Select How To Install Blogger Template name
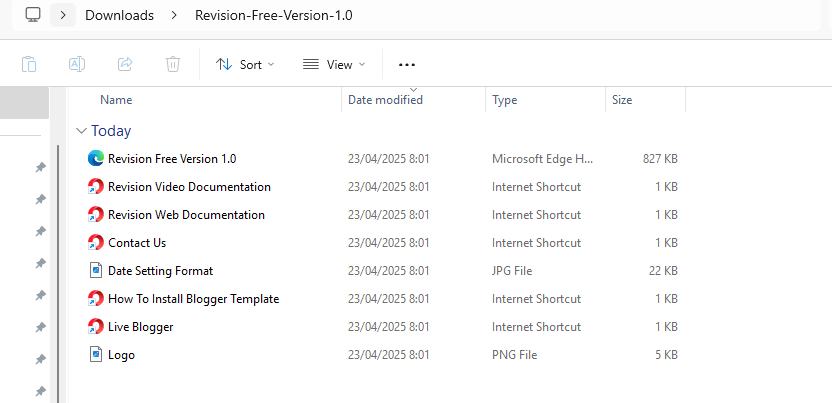 tap(193, 299)
